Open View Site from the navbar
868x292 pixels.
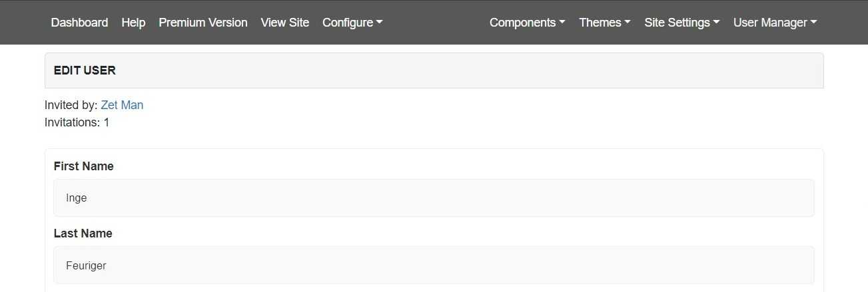pos(285,23)
